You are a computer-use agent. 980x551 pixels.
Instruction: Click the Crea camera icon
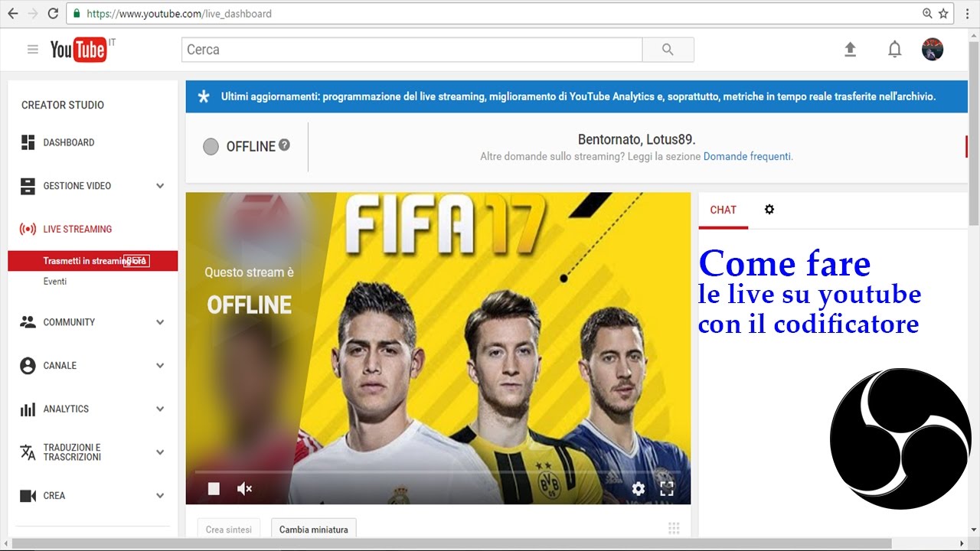pos(28,496)
